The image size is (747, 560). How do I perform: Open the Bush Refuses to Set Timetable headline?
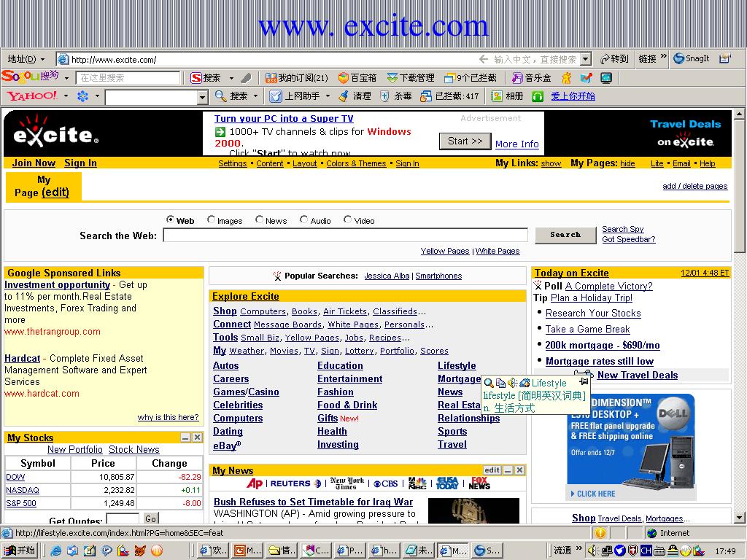tap(313, 502)
